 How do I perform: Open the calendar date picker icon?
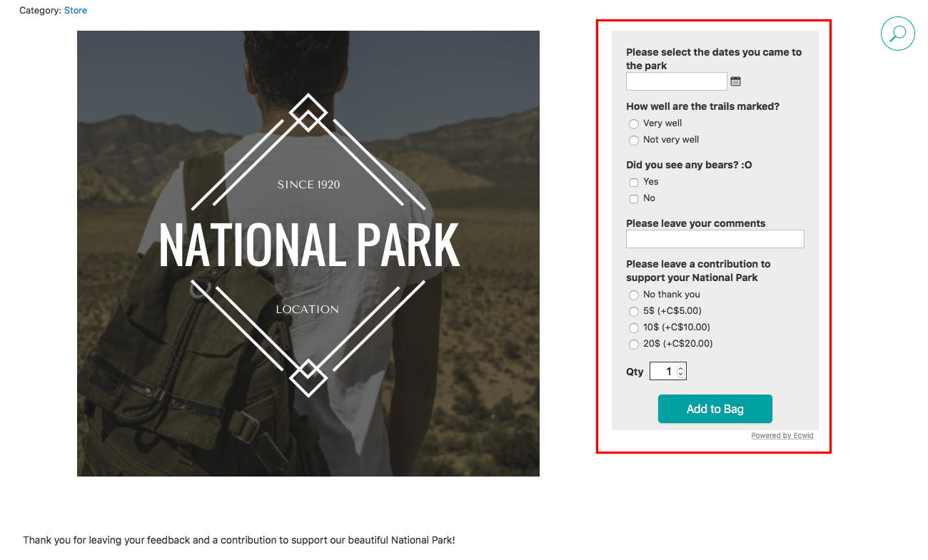[736, 81]
